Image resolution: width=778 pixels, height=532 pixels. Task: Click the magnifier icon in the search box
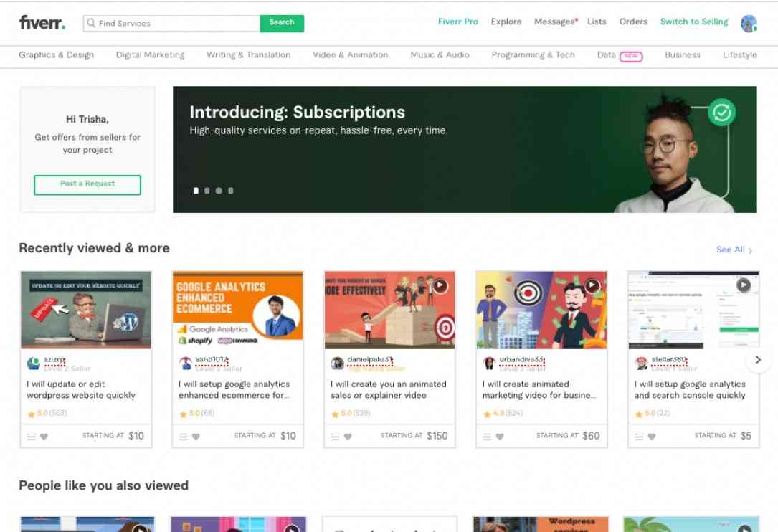tap(91, 23)
